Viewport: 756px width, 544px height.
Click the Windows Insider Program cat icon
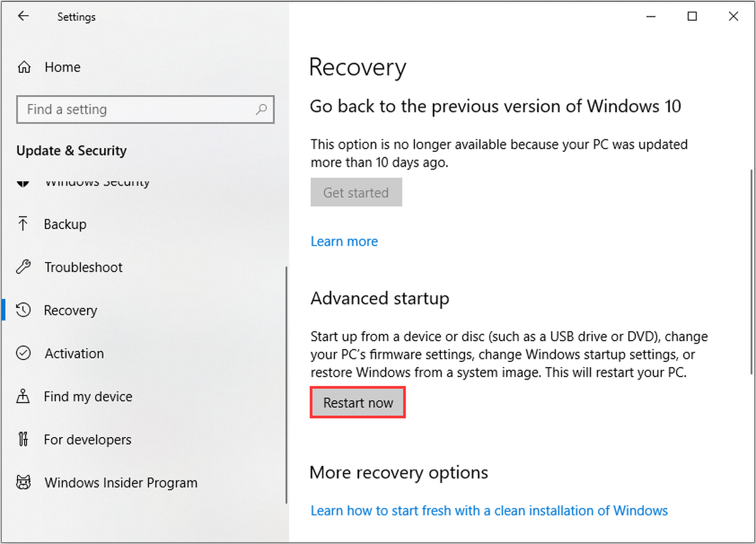23,483
